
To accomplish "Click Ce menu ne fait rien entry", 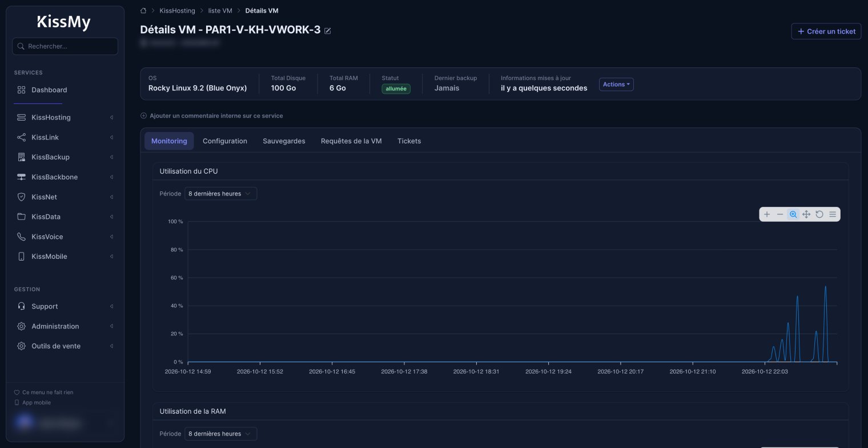I will pos(43,393).
